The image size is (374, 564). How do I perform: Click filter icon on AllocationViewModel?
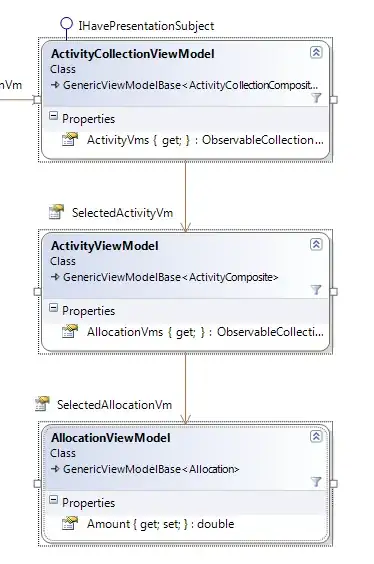pos(316,482)
